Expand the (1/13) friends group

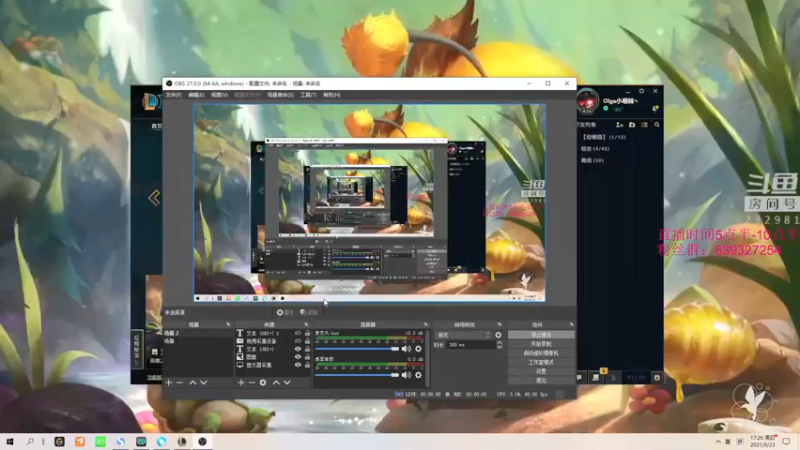(604, 137)
